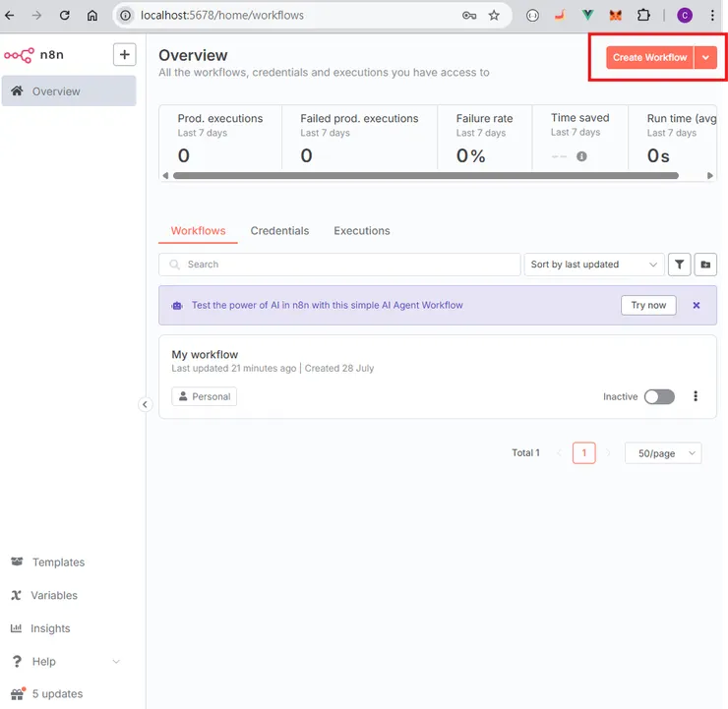The height and width of the screenshot is (709, 728).
Task: Click the browser address bar URL
Action: 222,16
